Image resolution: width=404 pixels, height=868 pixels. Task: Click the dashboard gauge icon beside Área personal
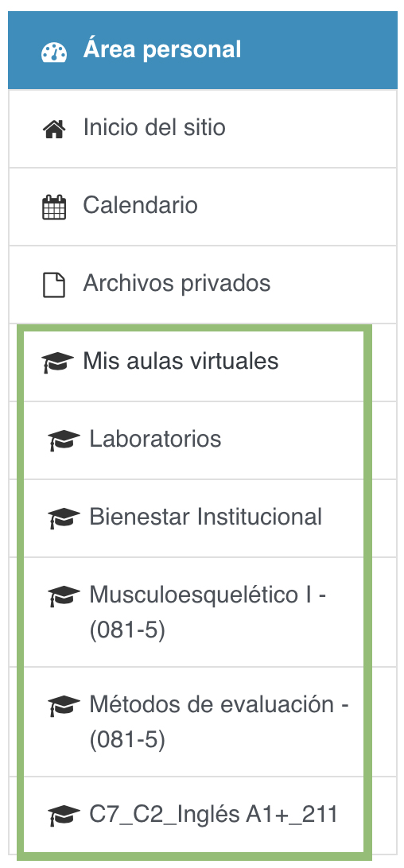tap(54, 52)
